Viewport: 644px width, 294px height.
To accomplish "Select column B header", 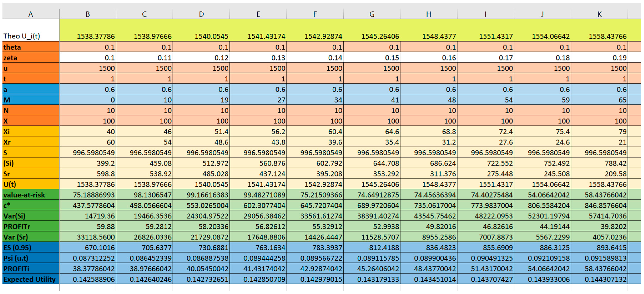I will click(87, 14).
